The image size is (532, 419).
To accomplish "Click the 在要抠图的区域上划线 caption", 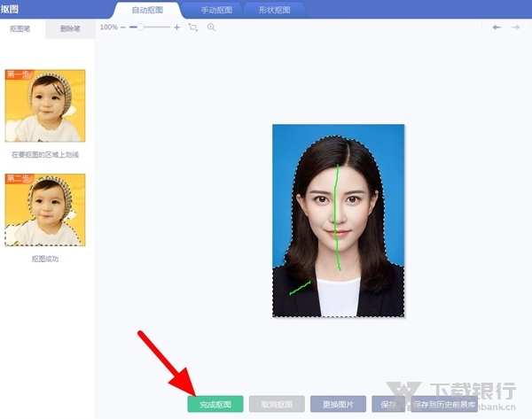I will point(45,155).
